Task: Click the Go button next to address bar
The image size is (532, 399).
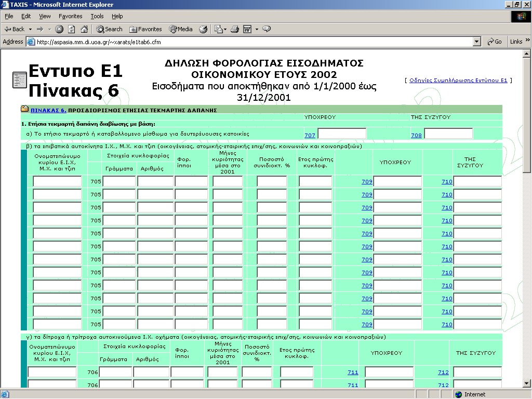Action: [494, 42]
